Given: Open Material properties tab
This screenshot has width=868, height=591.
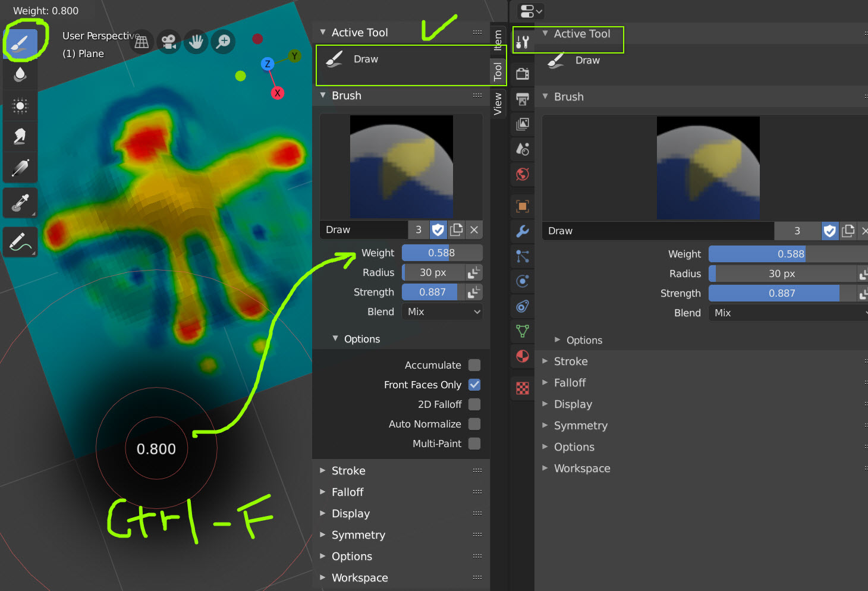Looking at the screenshot, I should click(x=523, y=356).
